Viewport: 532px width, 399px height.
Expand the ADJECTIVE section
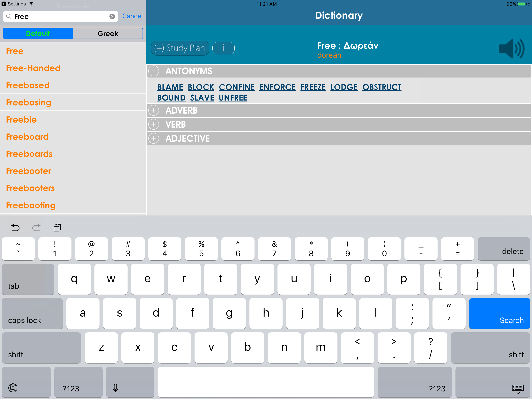click(x=154, y=138)
